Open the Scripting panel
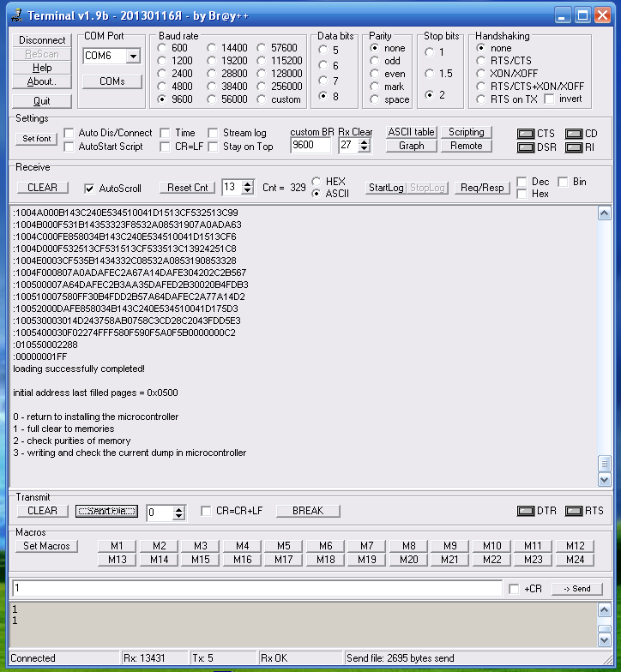This screenshot has height=672, width=621. point(467,132)
